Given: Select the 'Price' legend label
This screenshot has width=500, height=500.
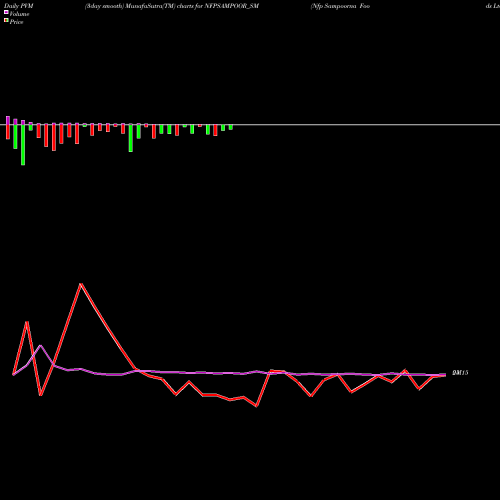Looking at the screenshot, I should [x=16, y=22].
